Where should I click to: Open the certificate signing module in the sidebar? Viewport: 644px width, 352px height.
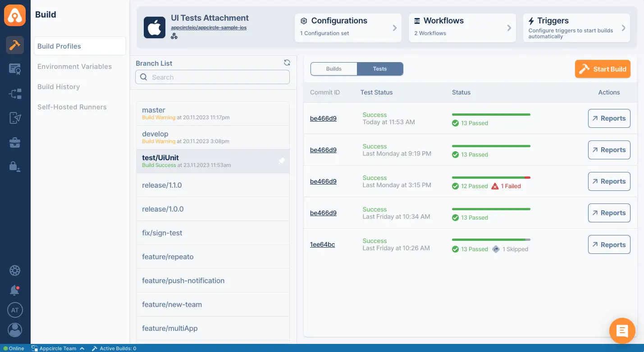click(x=15, y=69)
